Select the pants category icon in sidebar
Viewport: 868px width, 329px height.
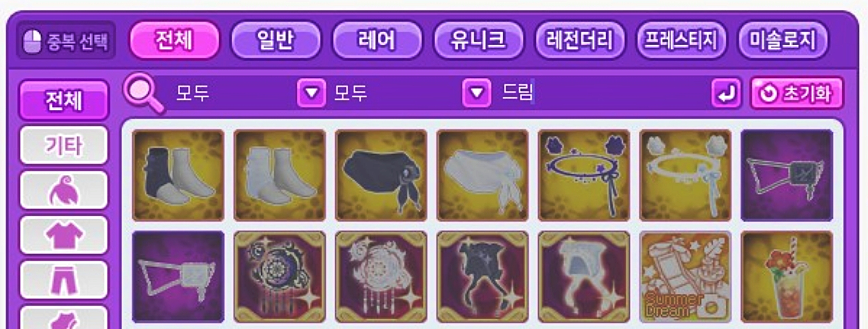tap(64, 280)
